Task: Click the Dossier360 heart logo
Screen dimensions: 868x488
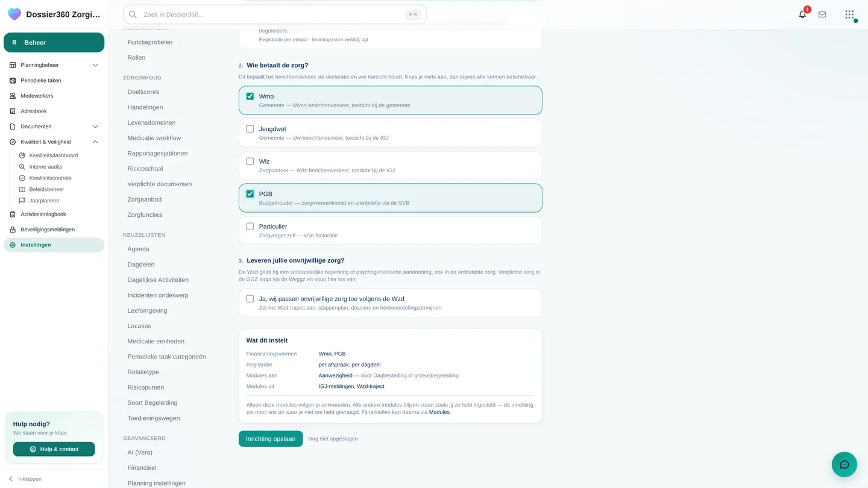Action: 14,14
